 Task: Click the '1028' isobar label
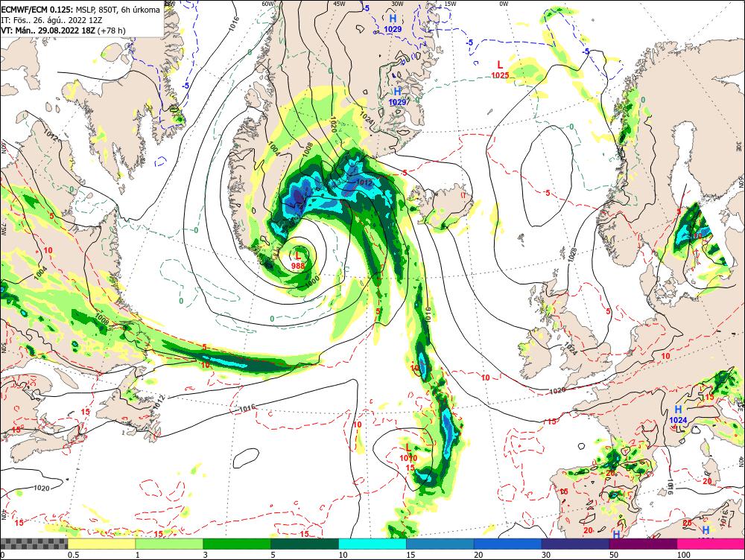click(573, 254)
